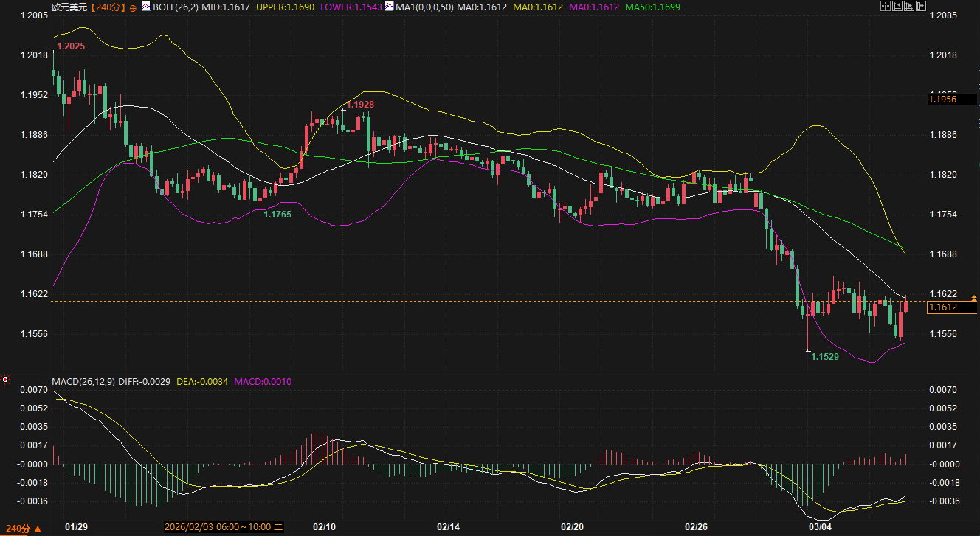
Task: Click the crosshair cursor icon in top-right toolbar
Action: 886,6
